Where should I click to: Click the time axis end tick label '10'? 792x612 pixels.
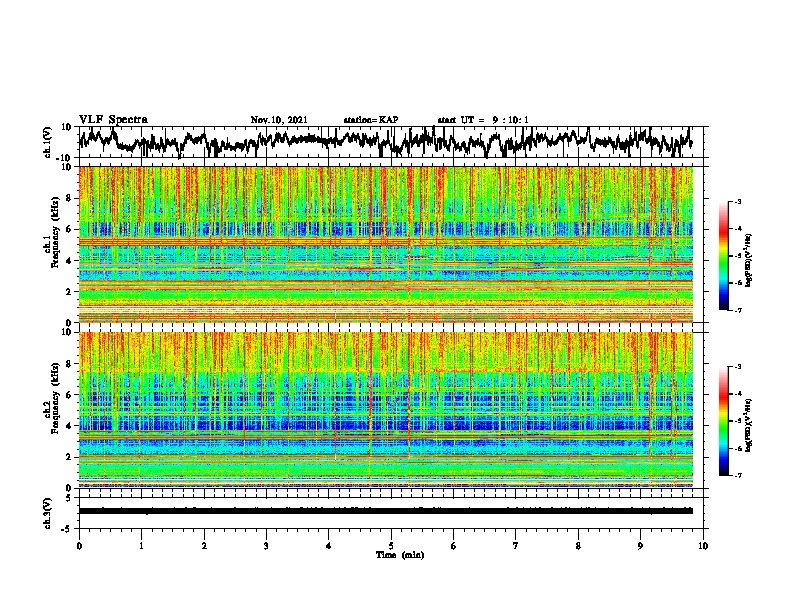(x=703, y=546)
